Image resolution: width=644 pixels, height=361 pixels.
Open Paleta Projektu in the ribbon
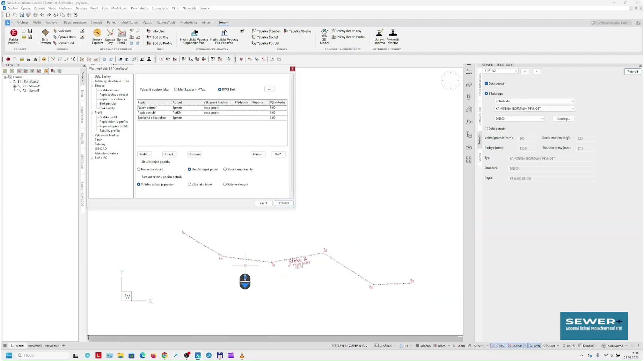click(x=14, y=37)
